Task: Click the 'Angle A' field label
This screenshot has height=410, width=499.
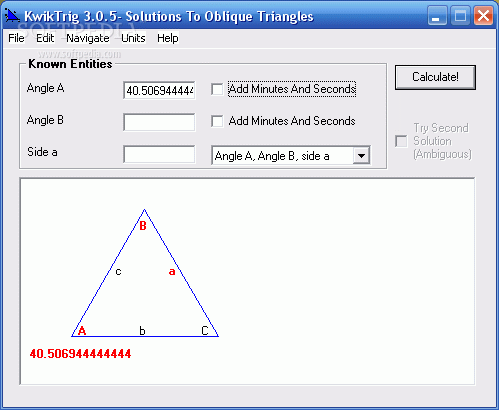Action: coord(45,88)
